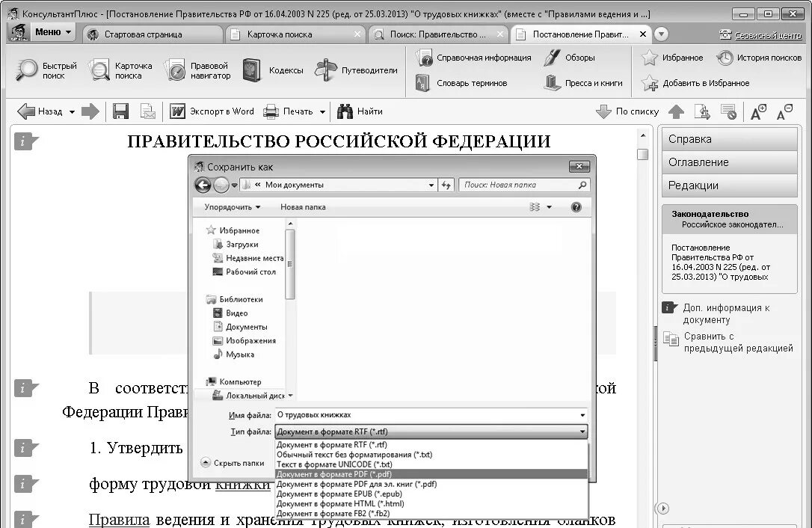This screenshot has height=528, width=812.
Task: Decrease font size with A- icon
Action: 784,111
